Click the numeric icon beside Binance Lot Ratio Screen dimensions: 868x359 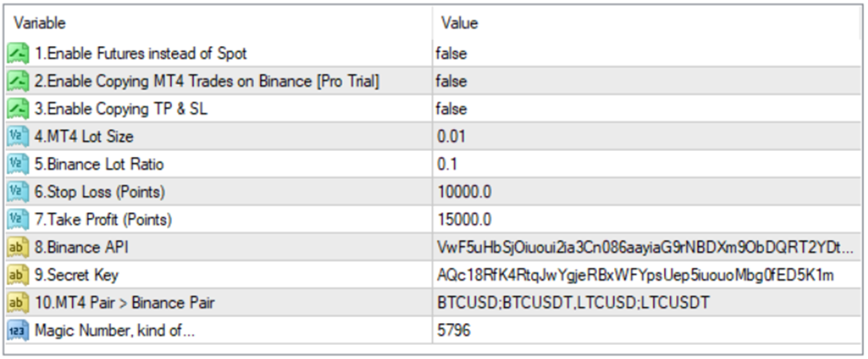pos(18,164)
